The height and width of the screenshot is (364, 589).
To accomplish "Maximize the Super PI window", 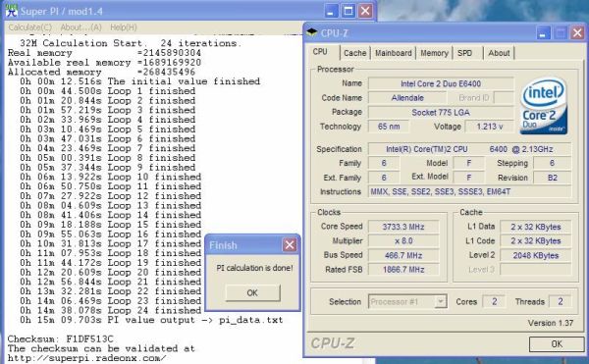I will pos(348,11).
